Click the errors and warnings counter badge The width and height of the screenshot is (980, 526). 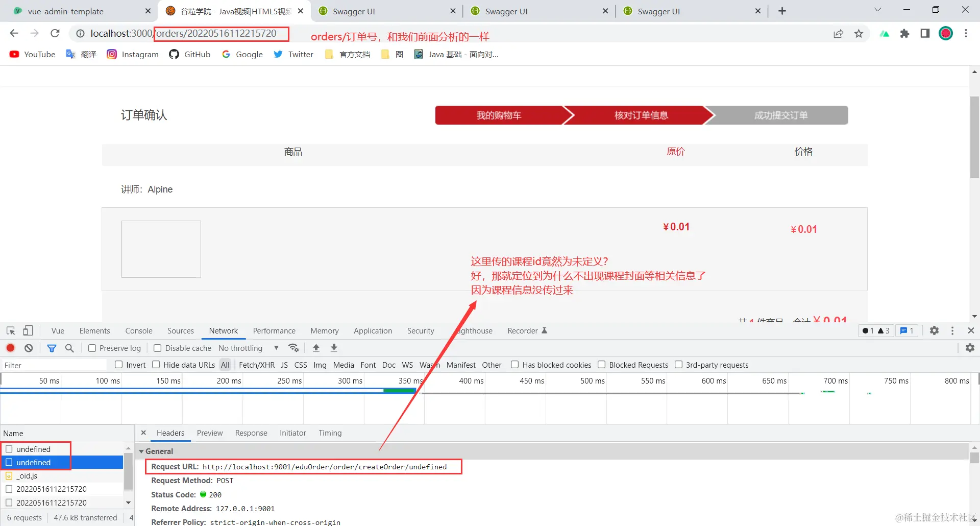(876, 331)
